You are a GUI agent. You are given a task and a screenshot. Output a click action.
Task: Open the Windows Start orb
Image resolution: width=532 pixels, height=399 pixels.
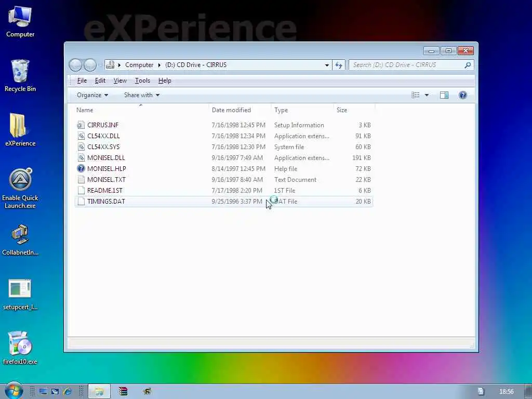[x=14, y=391]
